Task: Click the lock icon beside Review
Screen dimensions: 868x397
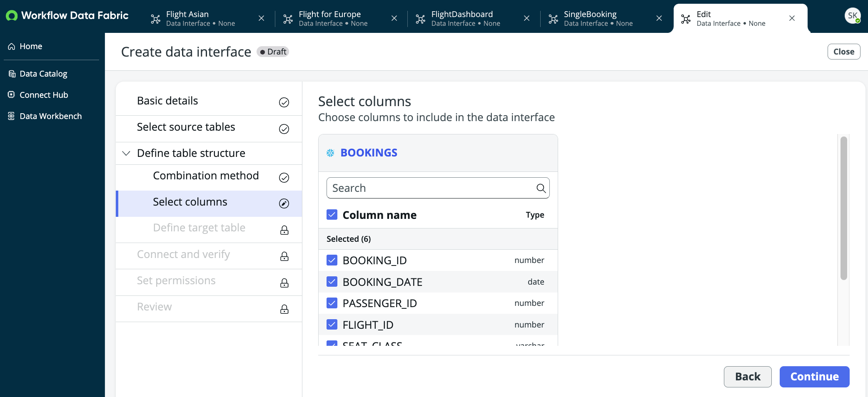Action: (284, 309)
